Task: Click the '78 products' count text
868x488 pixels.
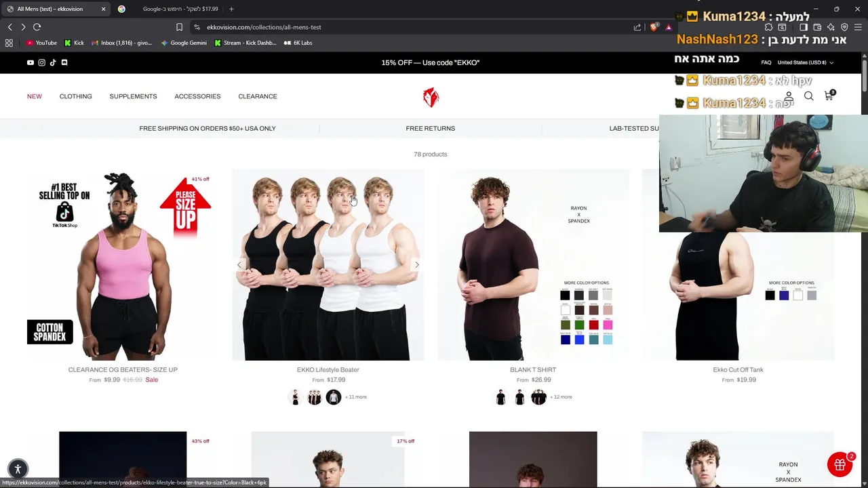Action: click(431, 155)
